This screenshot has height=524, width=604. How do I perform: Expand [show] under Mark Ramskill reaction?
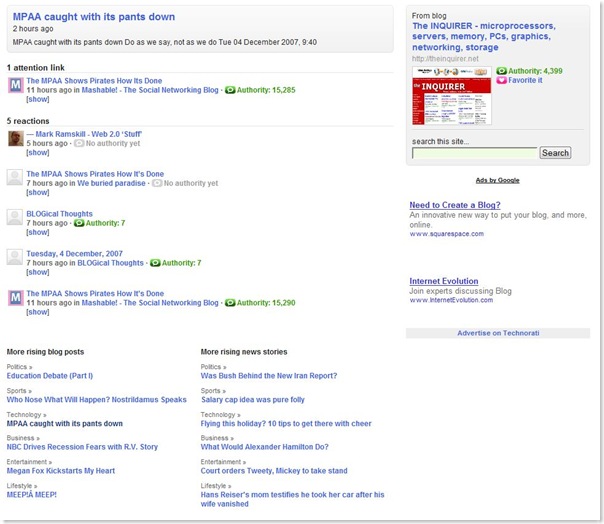(38, 153)
